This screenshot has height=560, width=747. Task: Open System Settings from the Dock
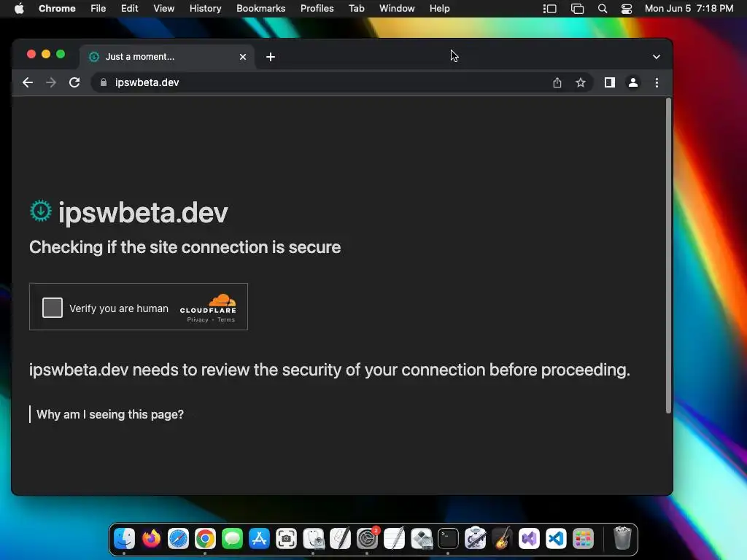[x=368, y=539]
